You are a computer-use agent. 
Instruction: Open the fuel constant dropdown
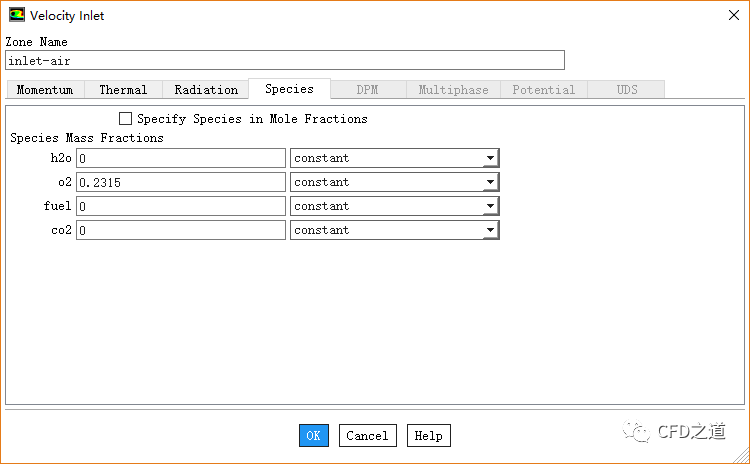(x=395, y=206)
